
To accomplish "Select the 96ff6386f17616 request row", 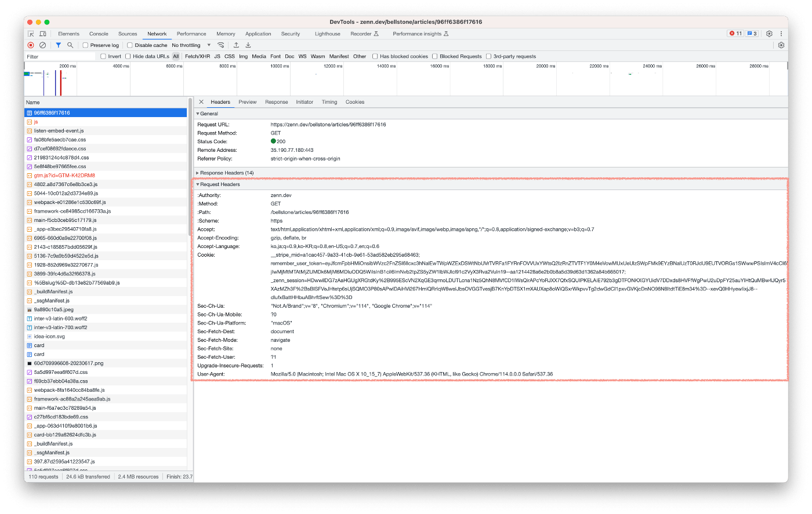I will pos(106,113).
